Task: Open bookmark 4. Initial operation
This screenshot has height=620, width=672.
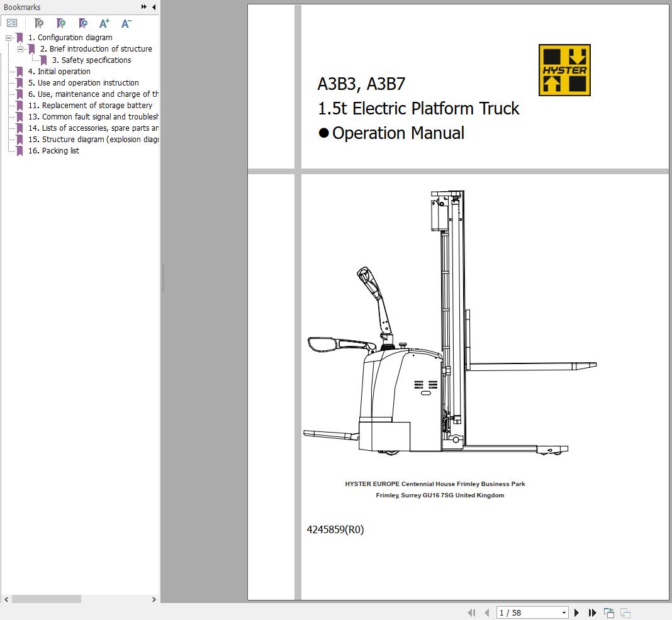Action: point(59,72)
